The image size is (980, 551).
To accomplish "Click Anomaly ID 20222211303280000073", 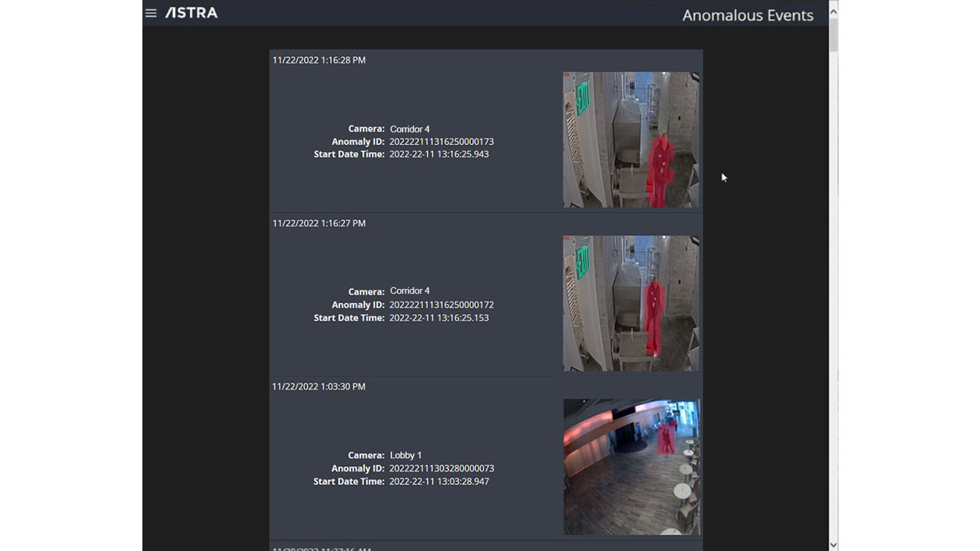I will coord(441,469).
